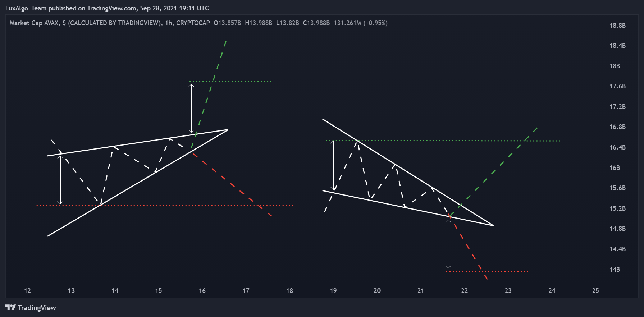Click the 15.2B price axis label

tap(617, 208)
